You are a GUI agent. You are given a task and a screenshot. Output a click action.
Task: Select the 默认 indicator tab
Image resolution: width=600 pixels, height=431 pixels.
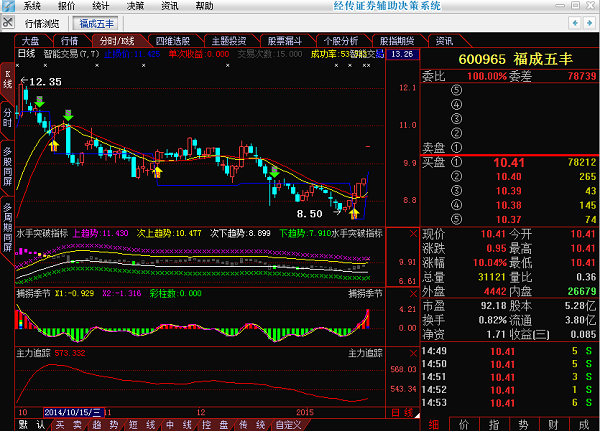[32, 424]
